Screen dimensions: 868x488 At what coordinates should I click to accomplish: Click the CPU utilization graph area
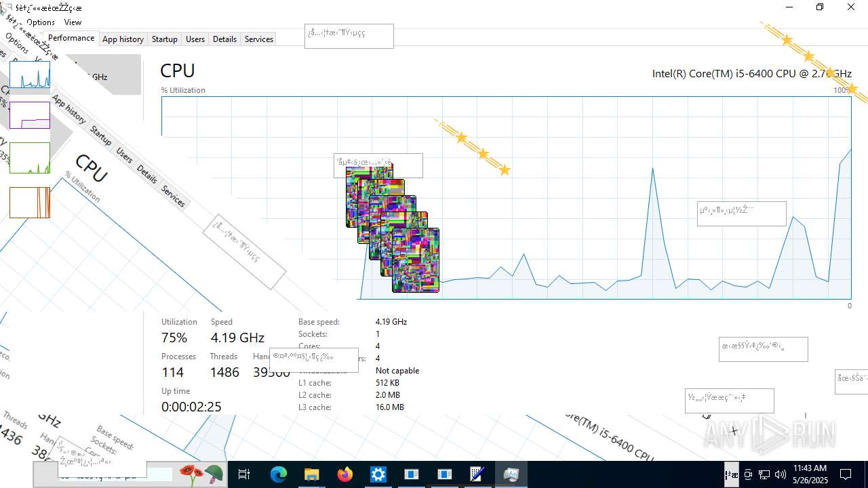tap(506, 197)
